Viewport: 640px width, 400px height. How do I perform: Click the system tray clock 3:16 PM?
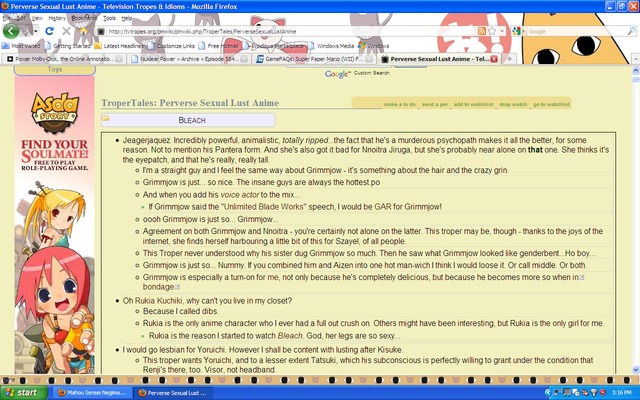(x=621, y=393)
